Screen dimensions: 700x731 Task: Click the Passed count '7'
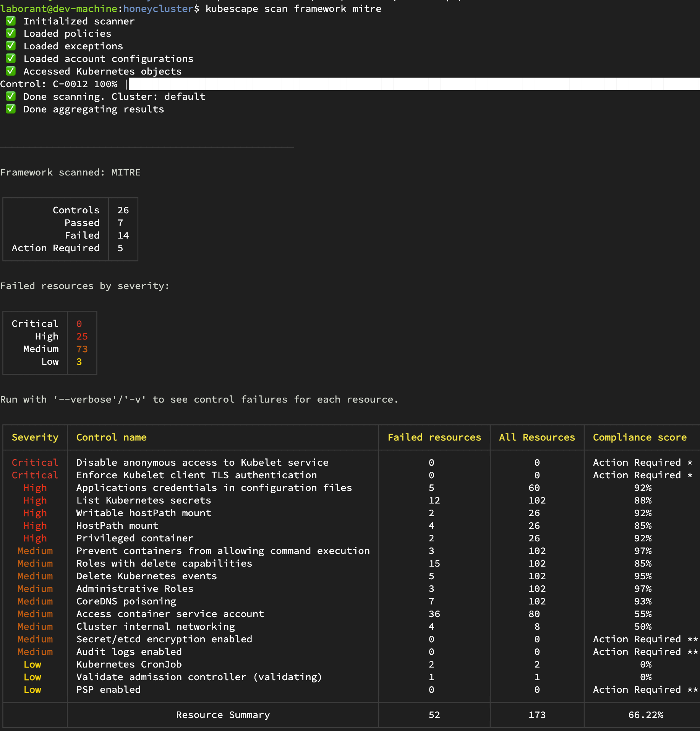point(120,223)
